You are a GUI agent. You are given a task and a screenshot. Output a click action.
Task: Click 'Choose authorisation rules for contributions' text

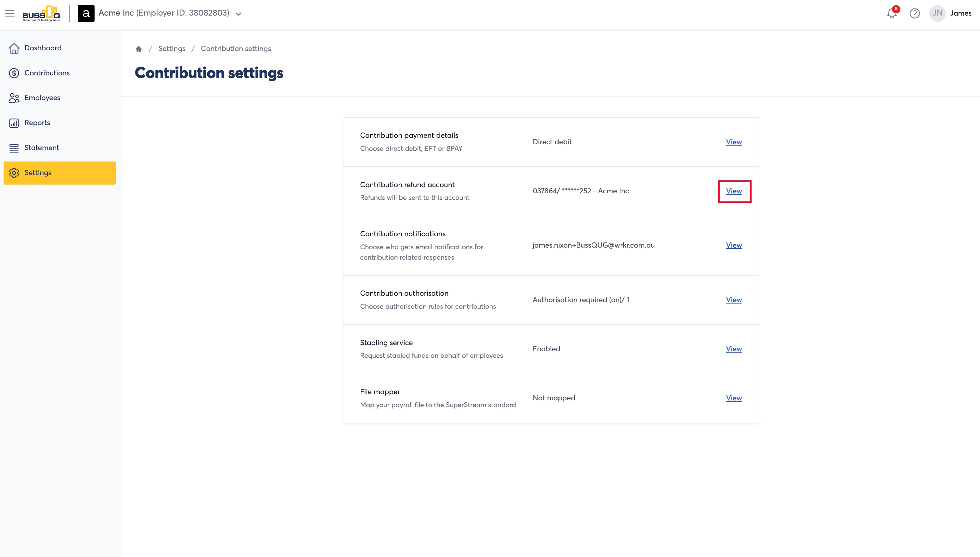(428, 306)
